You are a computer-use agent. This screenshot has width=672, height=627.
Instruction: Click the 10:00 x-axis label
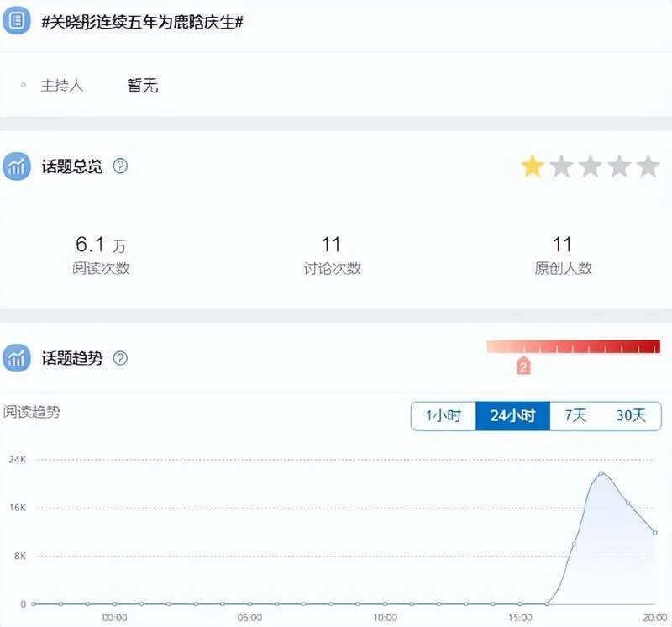385,618
